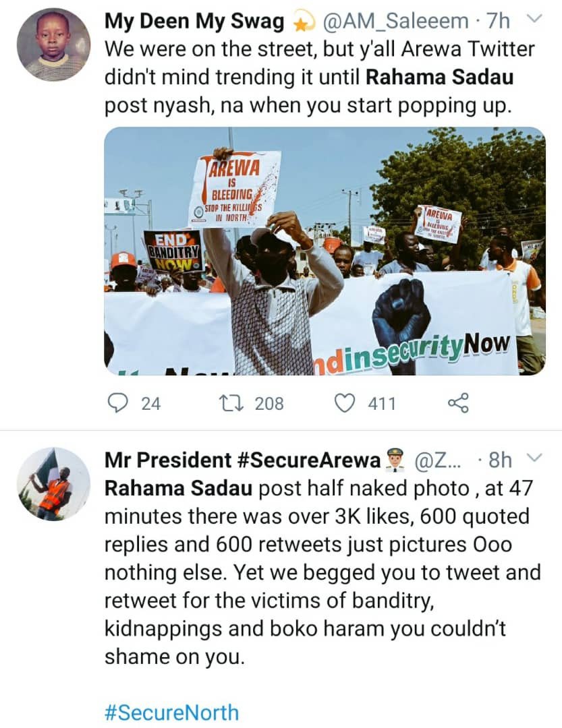Image resolution: width=562 pixels, height=728 pixels.
Task: Click the reply icon showing 24 comments
Action: click(117, 402)
